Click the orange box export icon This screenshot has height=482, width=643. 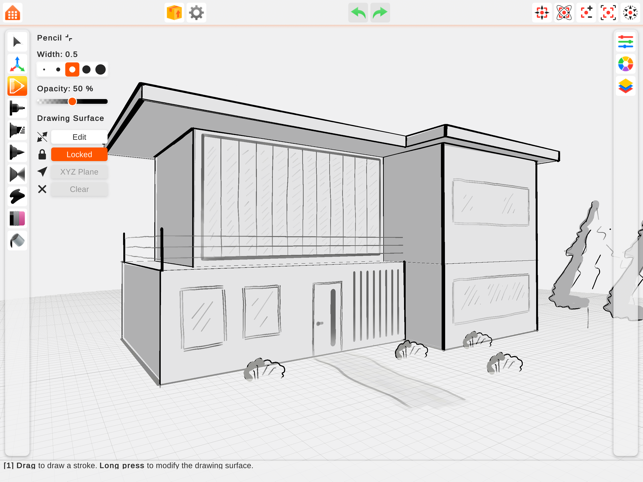pyautogui.click(x=174, y=13)
